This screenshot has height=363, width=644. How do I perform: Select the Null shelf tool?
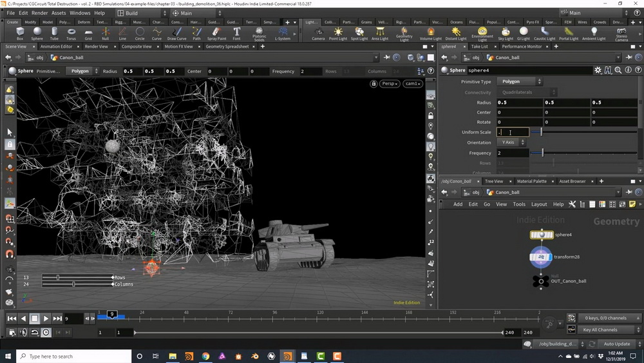point(106,34)
